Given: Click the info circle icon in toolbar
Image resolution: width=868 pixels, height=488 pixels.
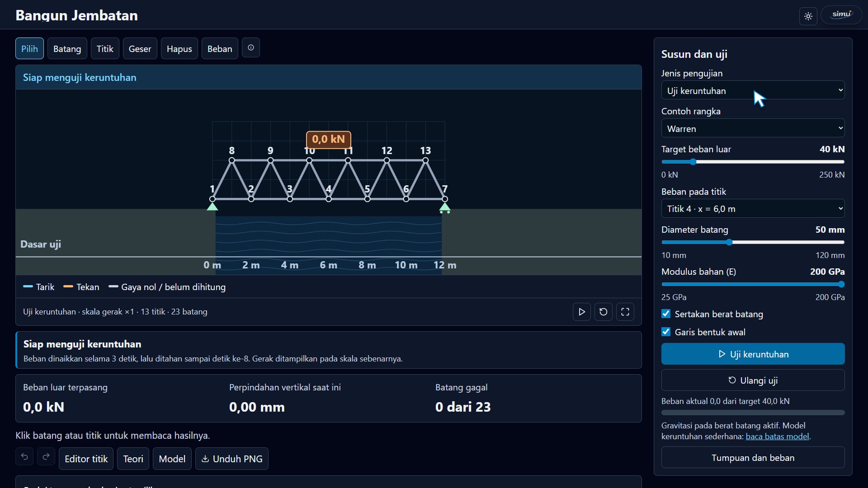Looking at the screenshot, I should (251, 47).
